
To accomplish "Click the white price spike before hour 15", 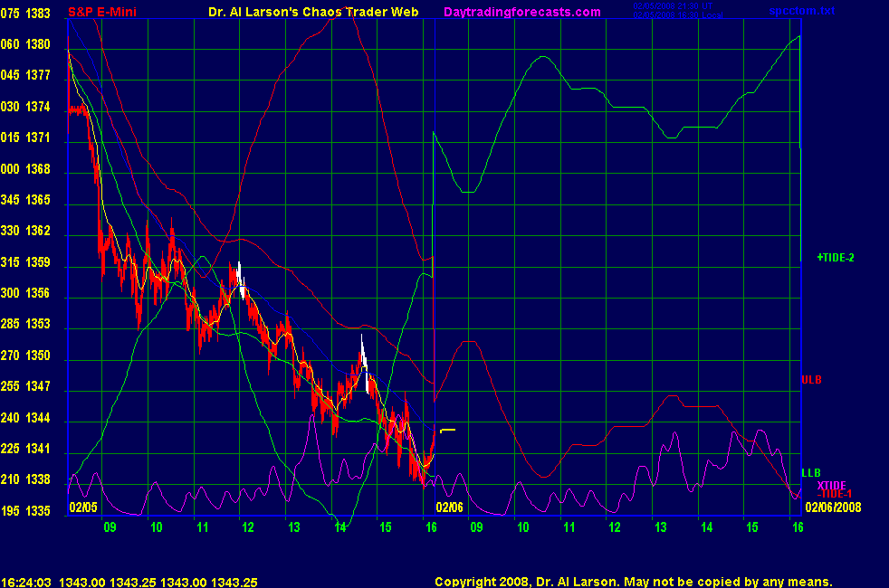I will tap(363, 353).
